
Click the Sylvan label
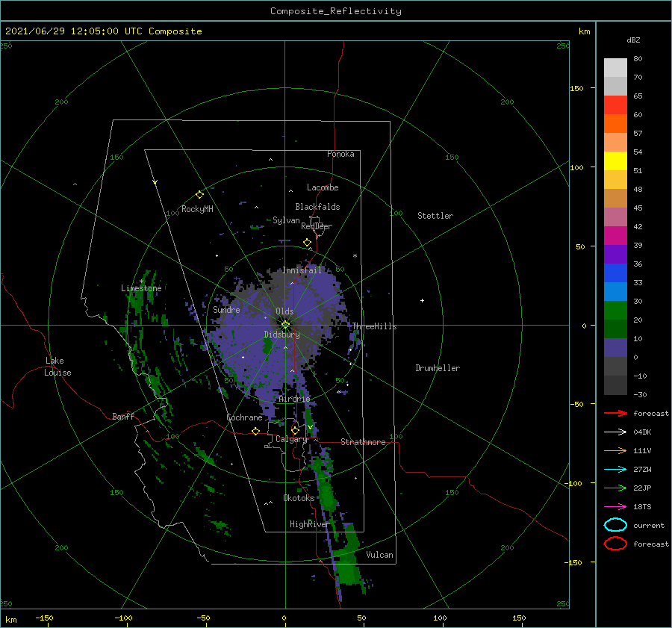286,220
